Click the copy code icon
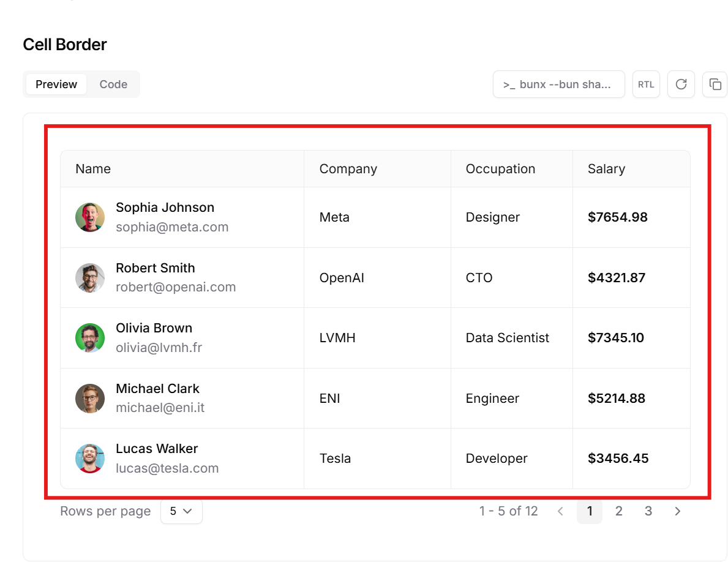This screenshot has height=562, width=728. pos(715,84)
